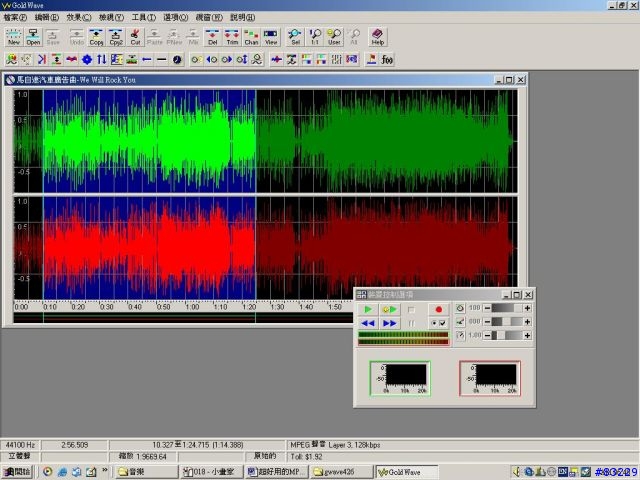Click the Open file toolbar button
Viewport: 640px width, 480px height.
pyautogui.click(x=33, y=37)
